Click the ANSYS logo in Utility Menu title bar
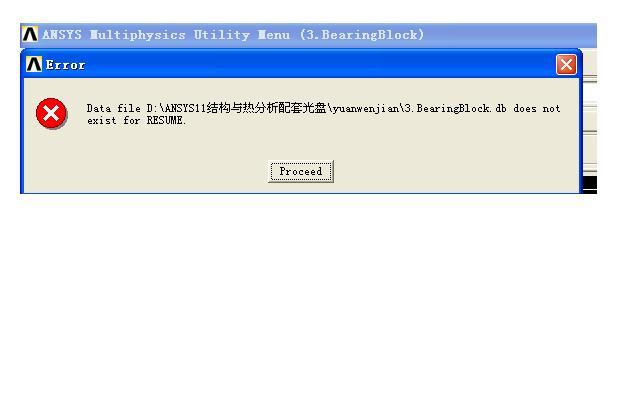The height and width of the screenshot is (400, 640). pos(30,34)
